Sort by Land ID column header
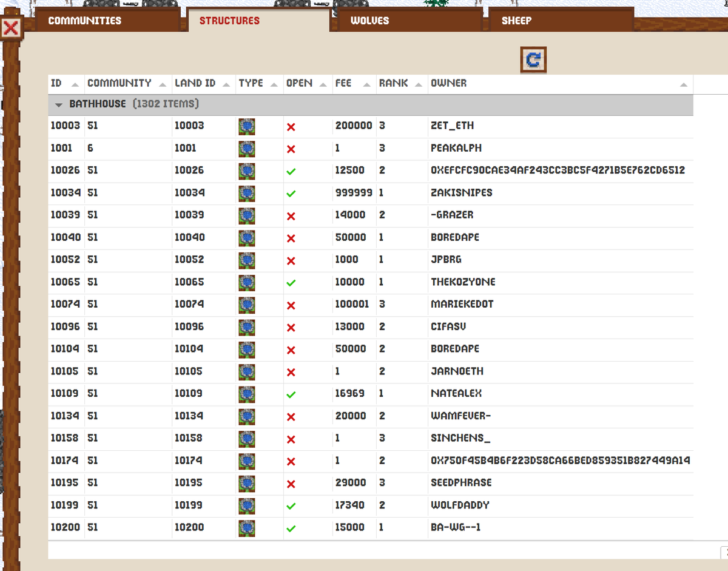 coord(203,83)
